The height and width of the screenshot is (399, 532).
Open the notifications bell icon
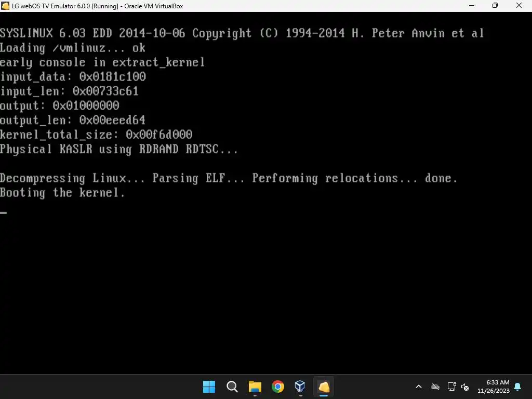(518, 387)
